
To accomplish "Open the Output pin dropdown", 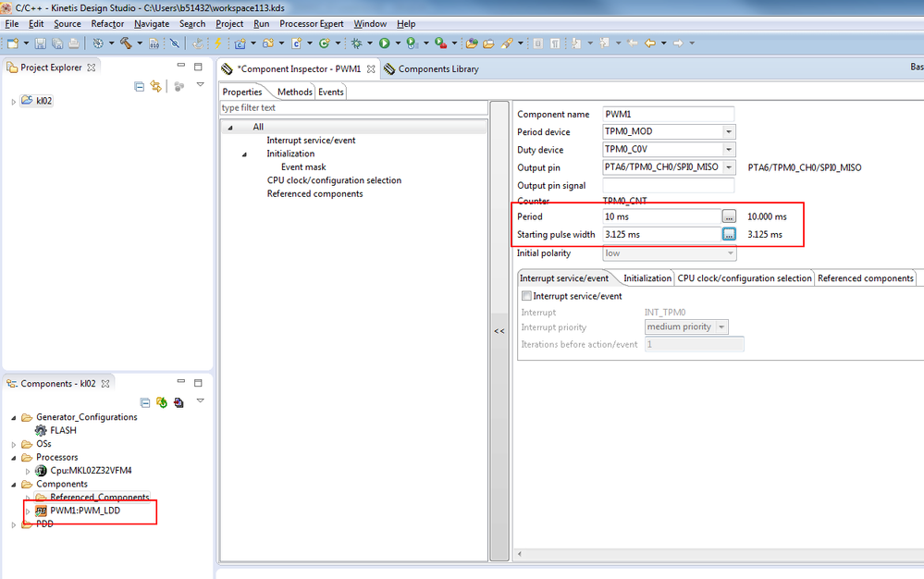I will click(729, 167).
